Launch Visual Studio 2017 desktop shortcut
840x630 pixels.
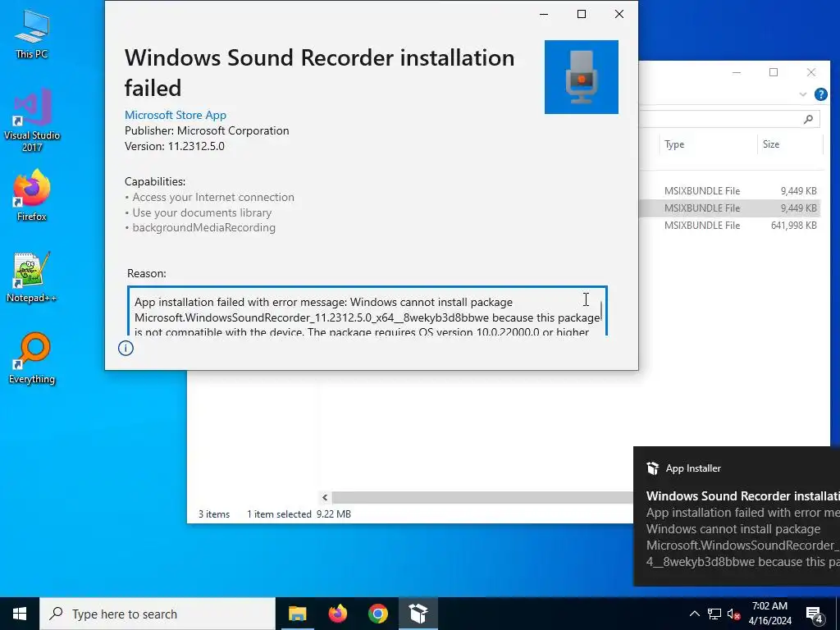click(x=32, y=120)
